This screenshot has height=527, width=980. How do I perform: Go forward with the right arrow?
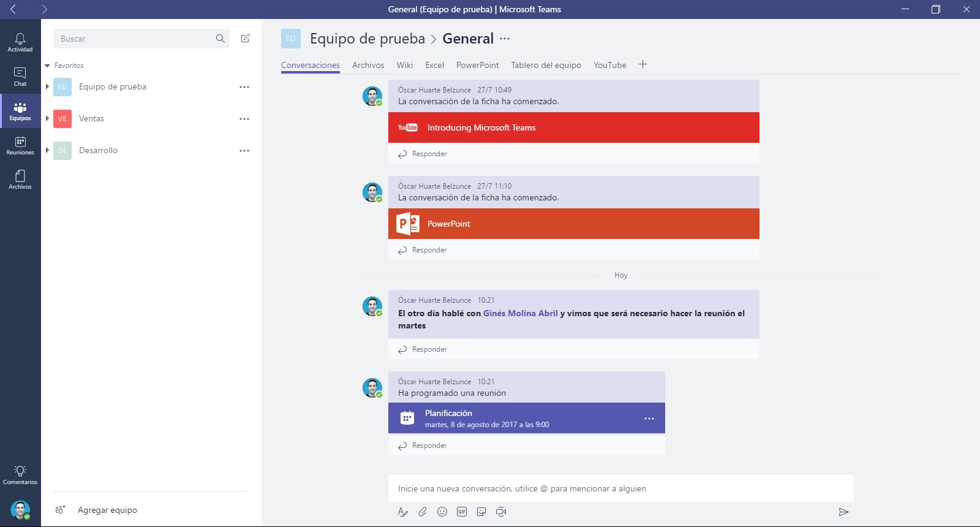click(x=44, y=9)
